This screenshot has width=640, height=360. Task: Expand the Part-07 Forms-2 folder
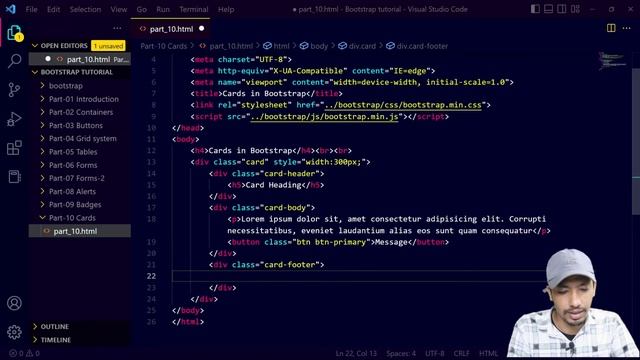point(76,178)
